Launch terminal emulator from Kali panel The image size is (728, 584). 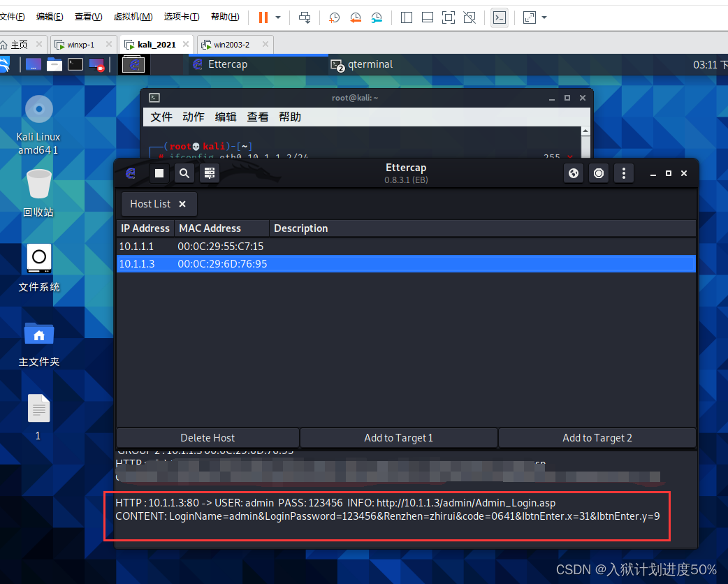tap(75, 64)
